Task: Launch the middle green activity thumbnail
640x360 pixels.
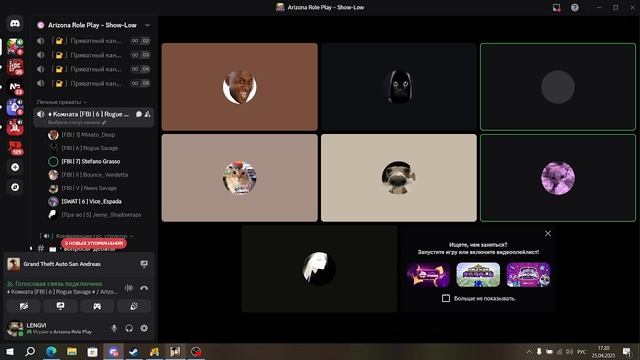Action: click(478, 275)
